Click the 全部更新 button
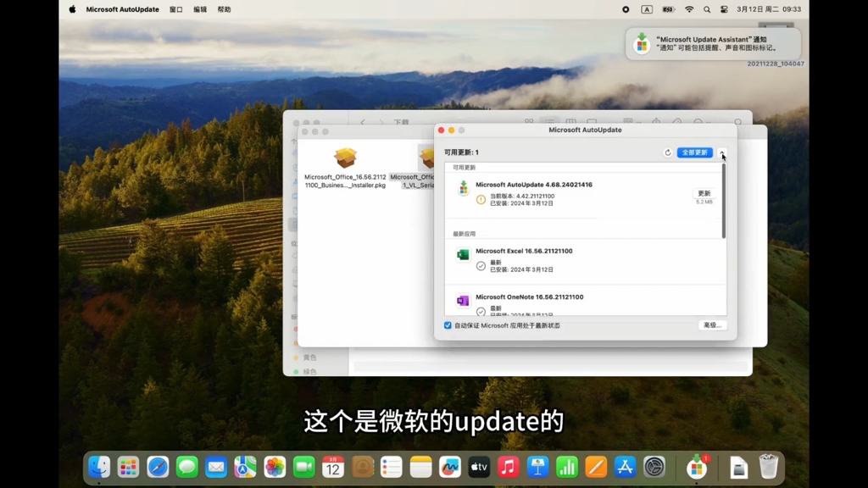868x488 pixels. pos(694,153)
